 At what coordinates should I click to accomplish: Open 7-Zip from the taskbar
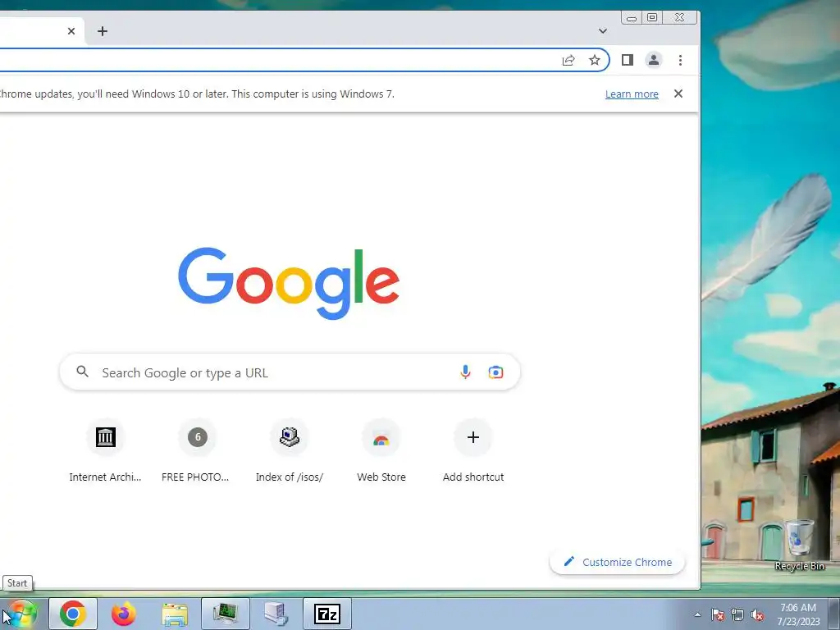click(326, 614)
